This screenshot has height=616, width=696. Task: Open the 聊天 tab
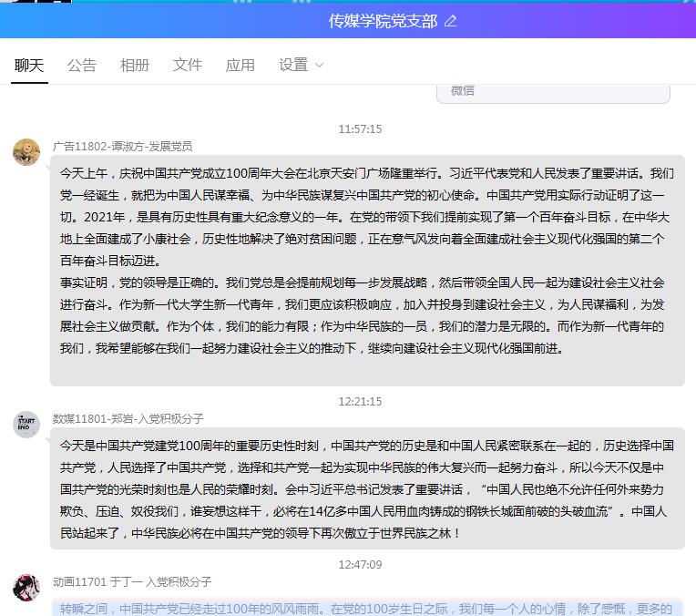tap(29, 65)
